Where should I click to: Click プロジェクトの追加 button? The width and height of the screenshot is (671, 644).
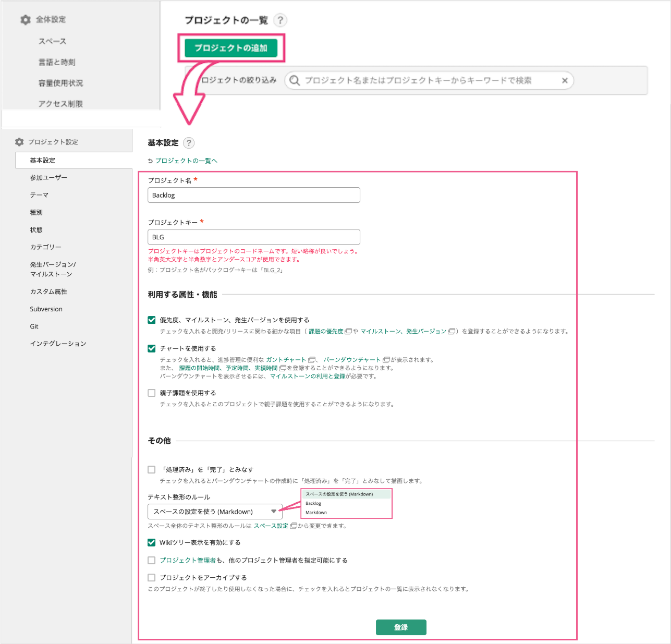231,48
